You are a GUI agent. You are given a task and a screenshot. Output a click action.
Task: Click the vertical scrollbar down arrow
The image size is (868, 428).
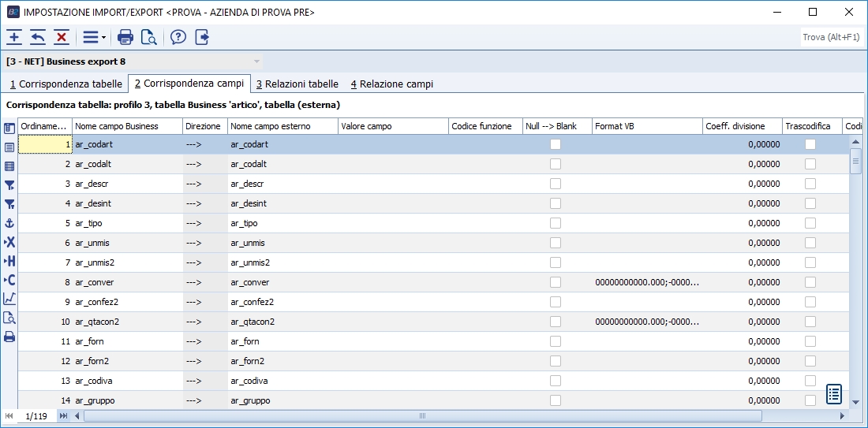[x=856, y=403]
